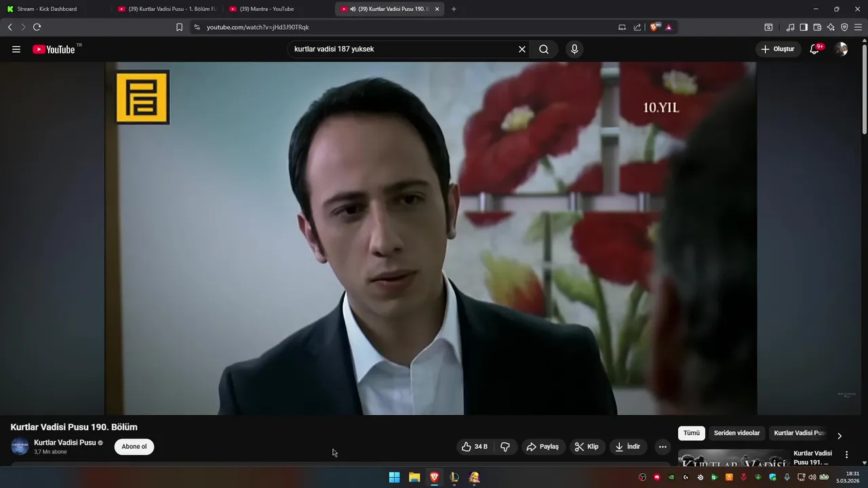This screenshot has width=868, height=488.
Task: Like the video with thumbs up
Action: 475,447
